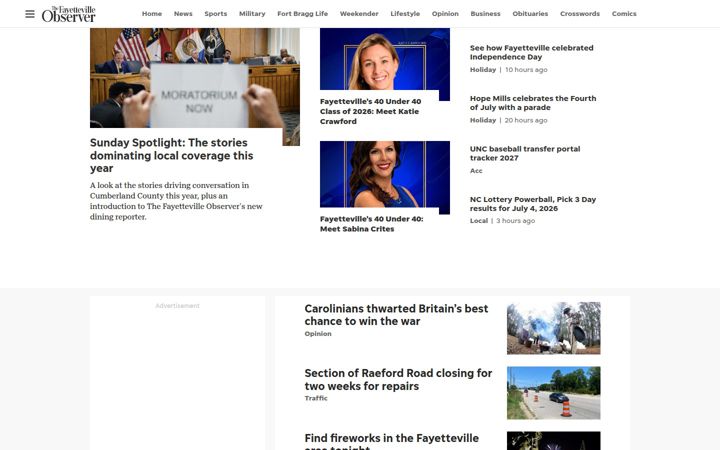Open the fireworks night thumbnail
Viewport: 720px width, 450px height.
pos(553,441)
